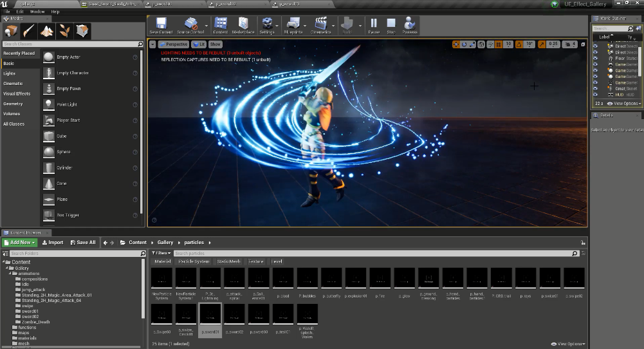Click Save Current toolbar button
This screenshot has width=644, height=349.
pyautogui.click(x=161, y=26)
